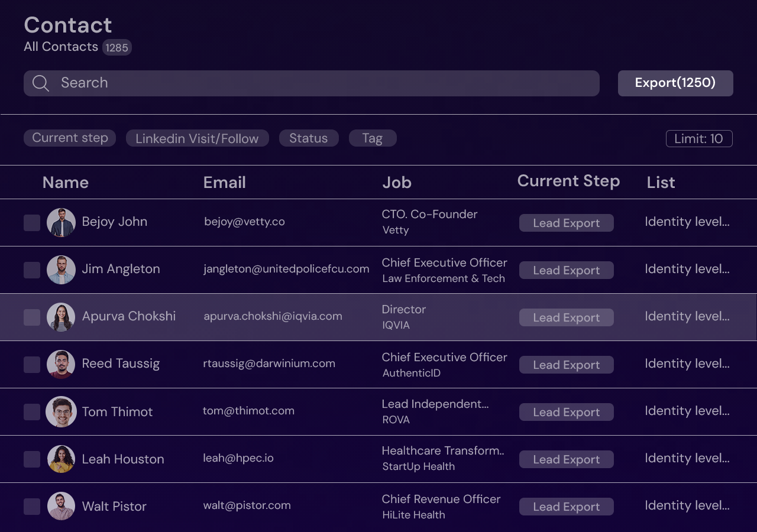
Task: Check the box next to Walt Pistor
Action: (x=32, y=507)
